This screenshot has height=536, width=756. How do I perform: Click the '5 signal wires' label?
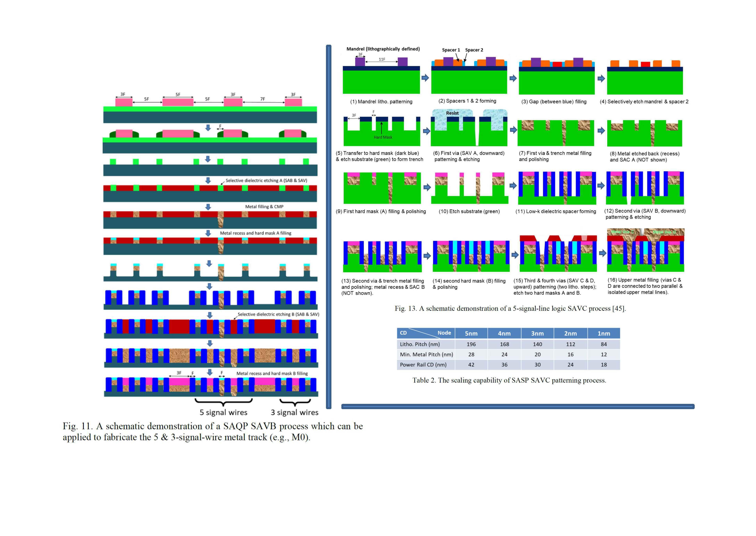pyautogui.click(x=223, y=412)
